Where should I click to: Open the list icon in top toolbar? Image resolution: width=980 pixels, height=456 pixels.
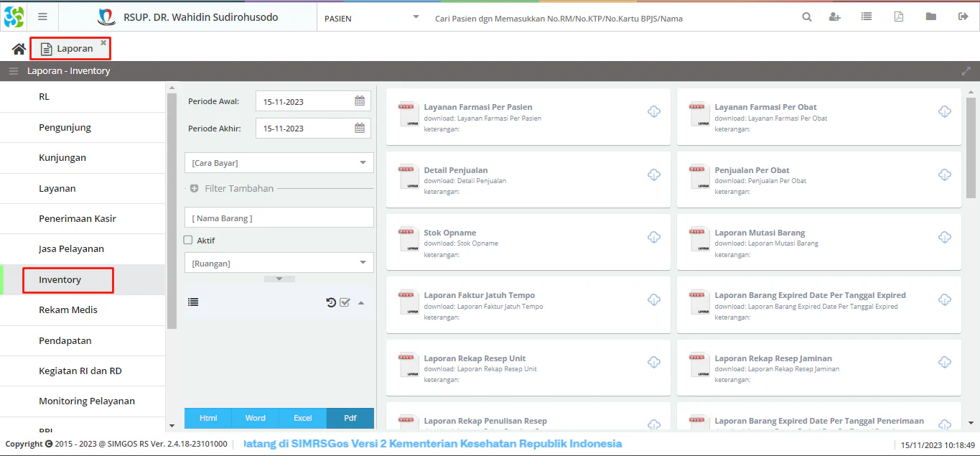tap(867, 17)
